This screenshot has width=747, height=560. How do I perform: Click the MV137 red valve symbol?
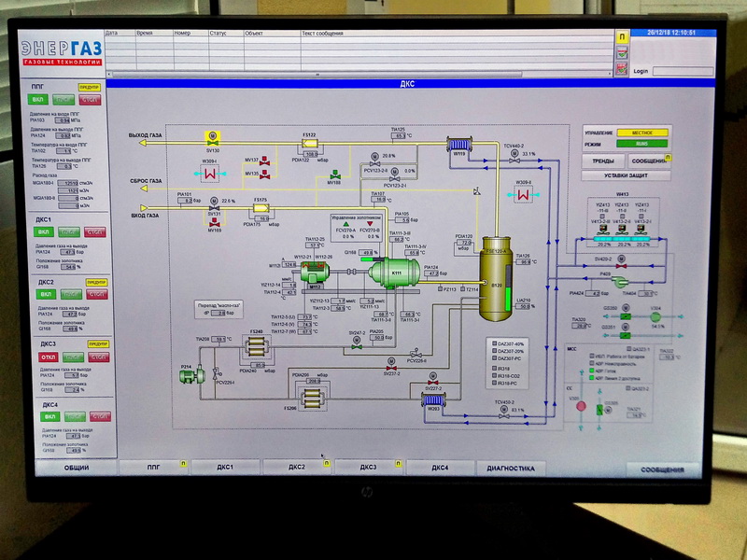(266, 161)
